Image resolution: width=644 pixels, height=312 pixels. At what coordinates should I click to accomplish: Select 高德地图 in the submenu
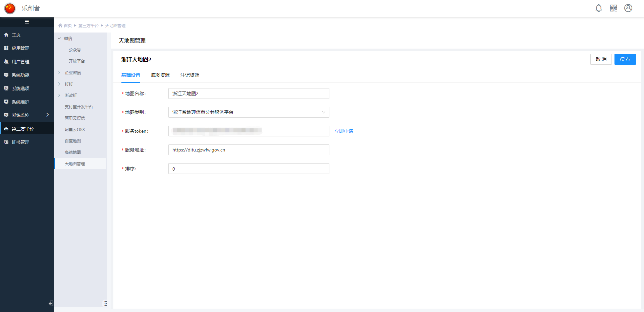coord(73,152)
